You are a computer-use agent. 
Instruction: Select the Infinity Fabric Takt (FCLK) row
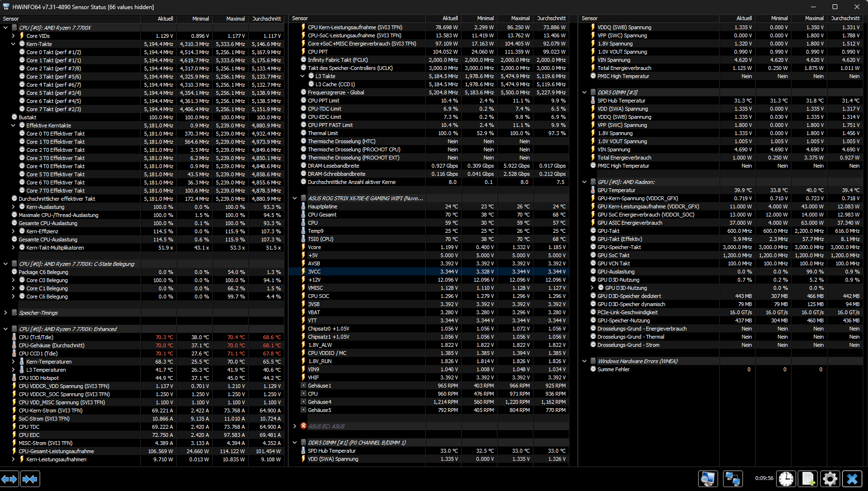[x=428, y=60]
